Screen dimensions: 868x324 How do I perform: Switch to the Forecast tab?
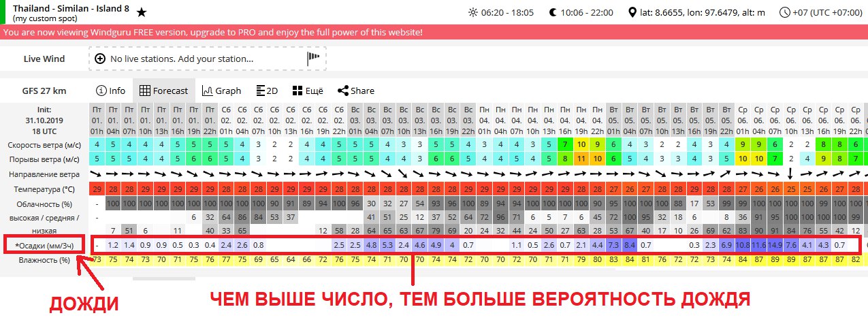(x=163, y=91)
